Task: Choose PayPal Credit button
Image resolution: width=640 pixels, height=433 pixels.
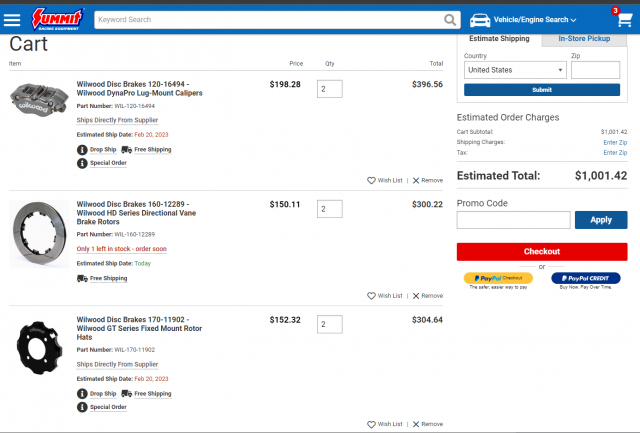Action: [x=585, y=278]
